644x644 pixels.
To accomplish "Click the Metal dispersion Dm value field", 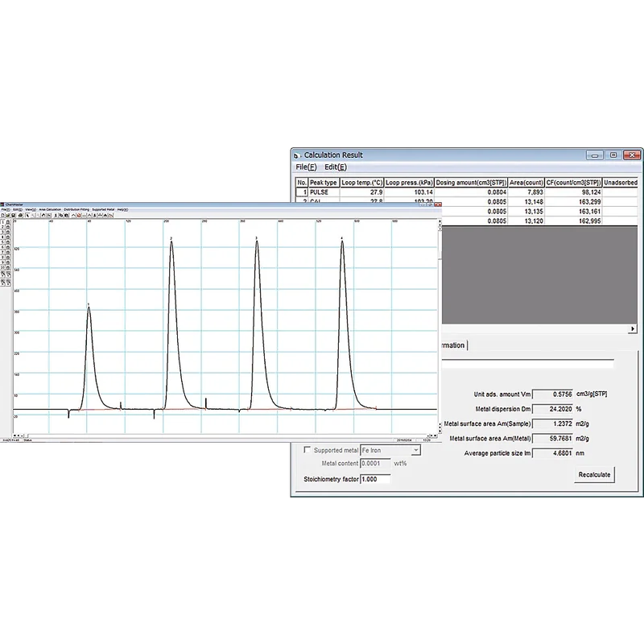I will 552,409.
